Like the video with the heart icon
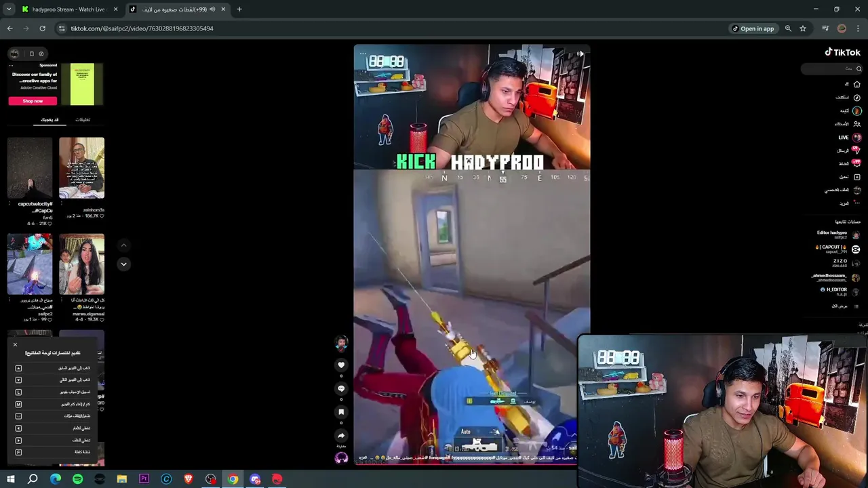868x488 pixels. coord(341,365)
